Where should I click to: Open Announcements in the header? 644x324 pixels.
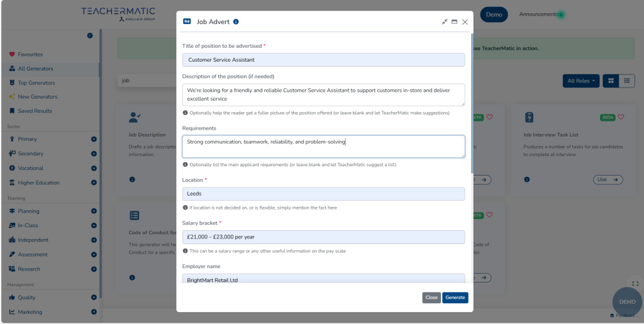point(538,14)
